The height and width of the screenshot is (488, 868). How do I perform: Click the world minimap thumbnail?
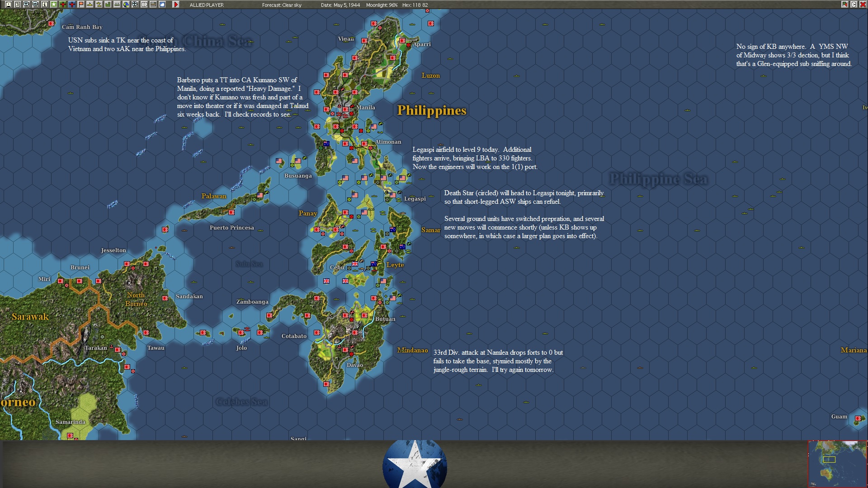pos(837,464)
